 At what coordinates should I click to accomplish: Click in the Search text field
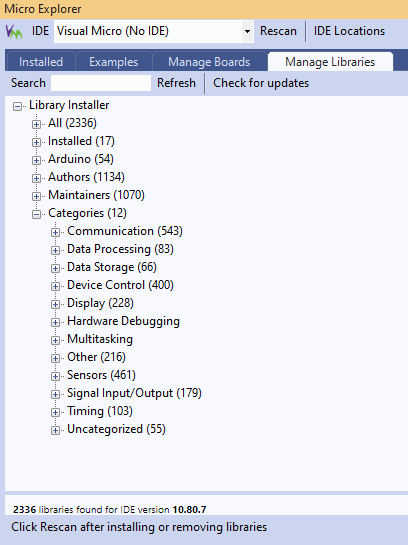click(101, 83)
